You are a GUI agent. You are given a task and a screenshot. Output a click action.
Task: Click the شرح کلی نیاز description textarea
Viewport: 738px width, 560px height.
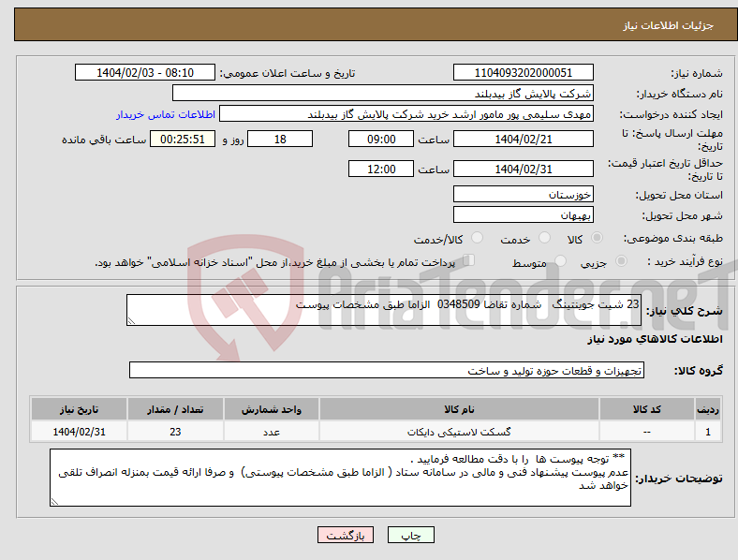coord(384,310)
